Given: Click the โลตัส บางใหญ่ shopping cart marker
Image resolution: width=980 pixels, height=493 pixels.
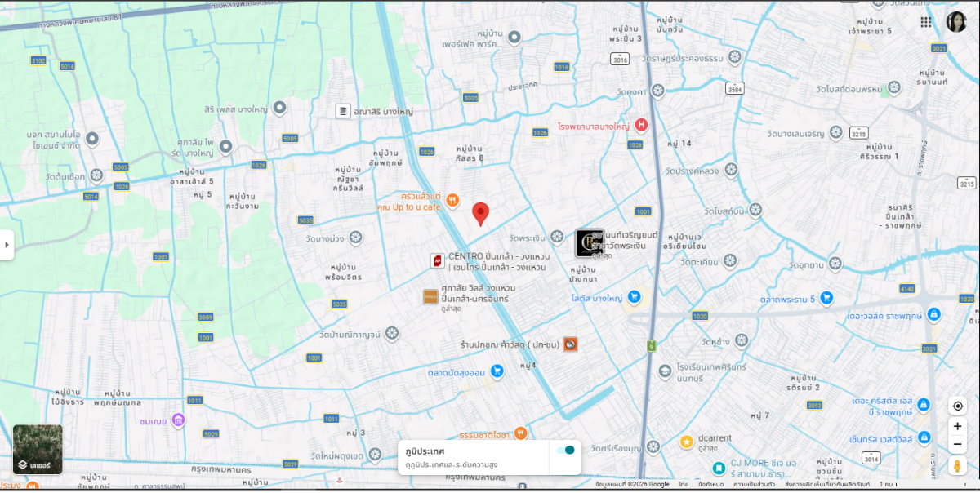Looking at the screenshot, I should point(634,297).
